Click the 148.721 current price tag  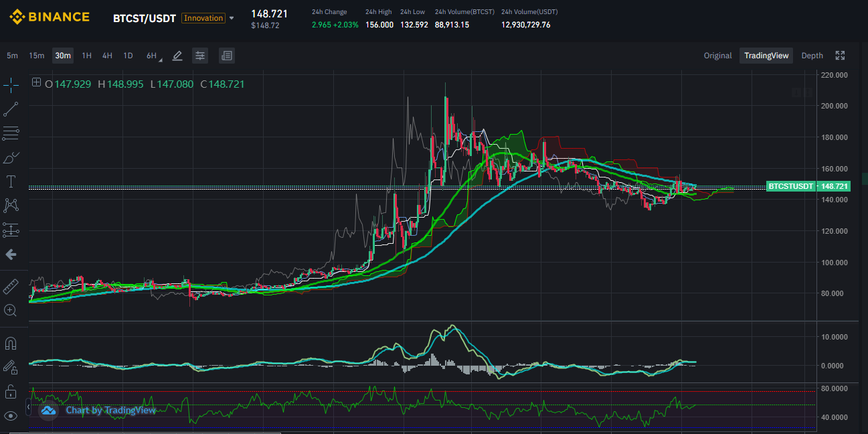click(833, 186)
